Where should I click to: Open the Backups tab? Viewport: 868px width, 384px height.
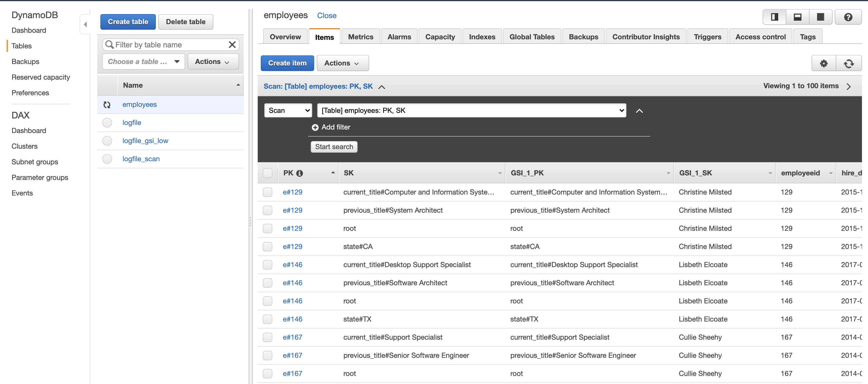click(583, 37)
